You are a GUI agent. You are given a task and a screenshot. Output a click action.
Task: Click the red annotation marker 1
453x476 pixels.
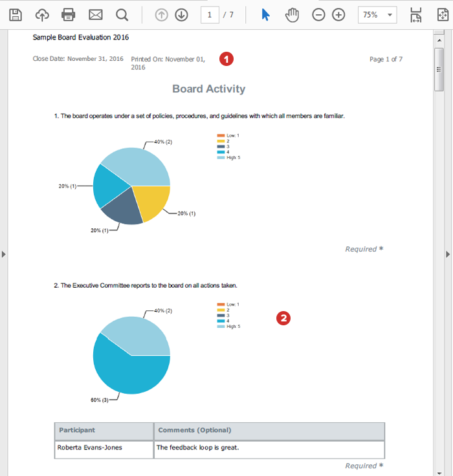tap(226, 59)
